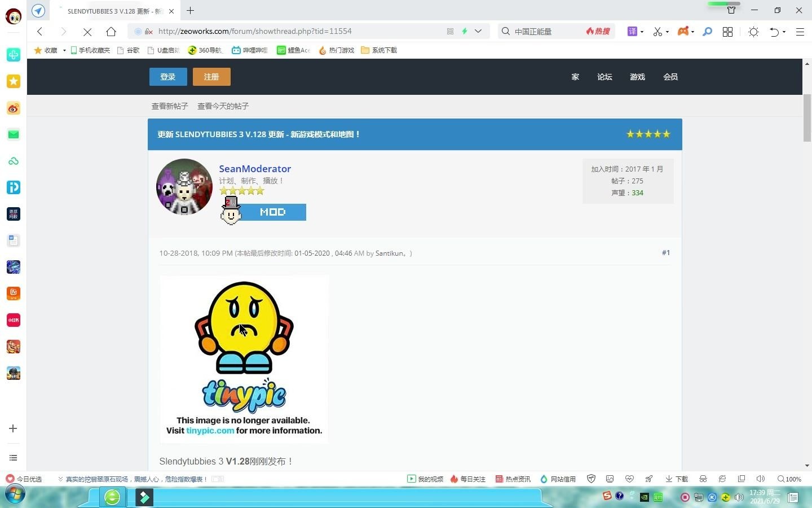The image size is (812, 508).
Task: Click the shield security icon in status bar
Action: pyautogui.click(x=591, y=479)
